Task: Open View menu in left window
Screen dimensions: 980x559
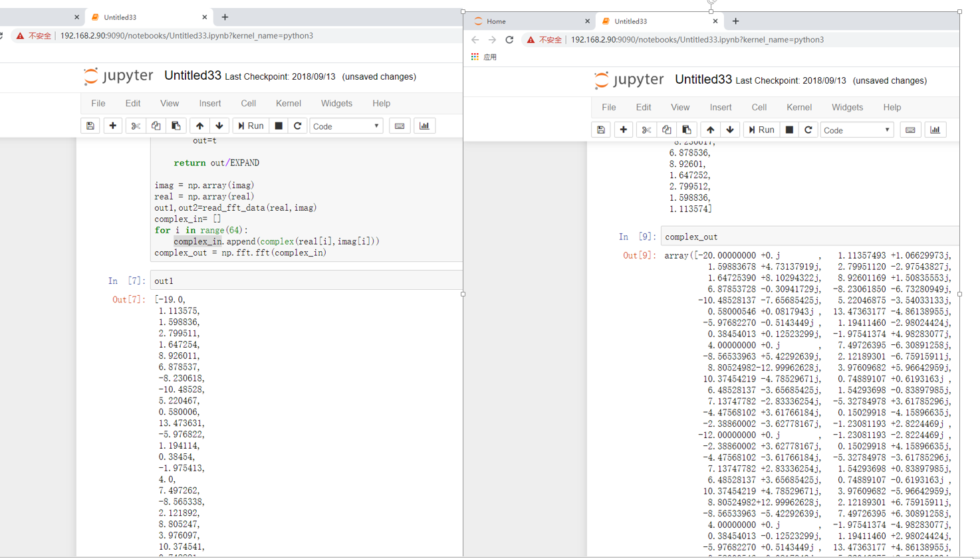Action: tap(170, 103)
